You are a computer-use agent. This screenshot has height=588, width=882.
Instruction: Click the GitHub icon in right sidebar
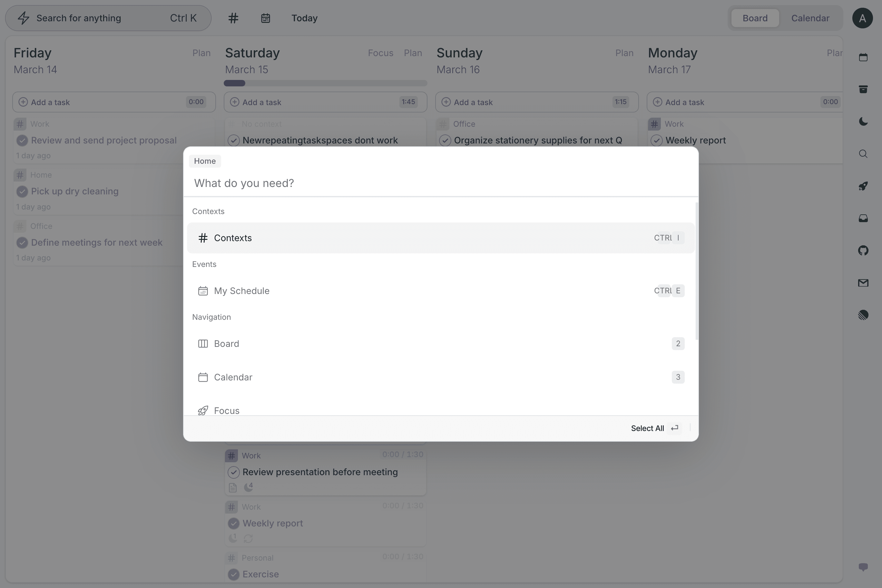click(863, 250)
